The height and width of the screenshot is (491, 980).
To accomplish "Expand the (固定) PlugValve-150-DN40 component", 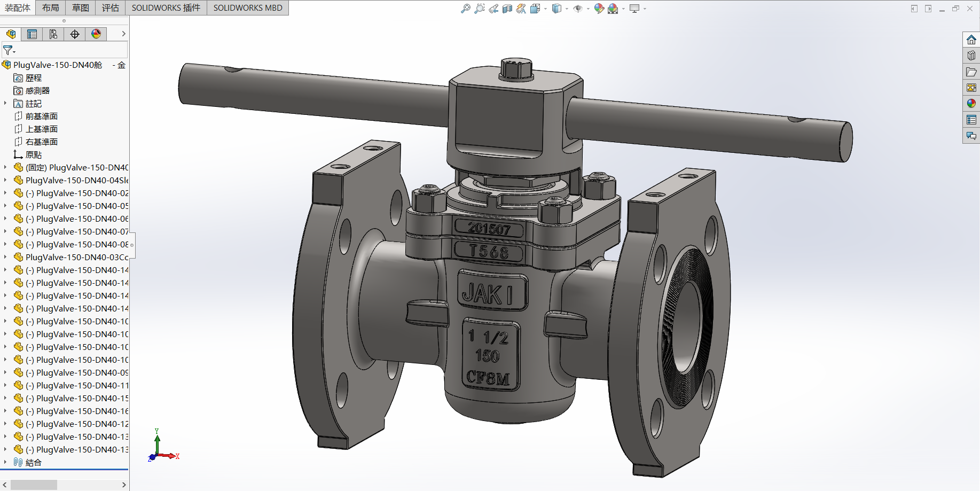I will 5,167.
